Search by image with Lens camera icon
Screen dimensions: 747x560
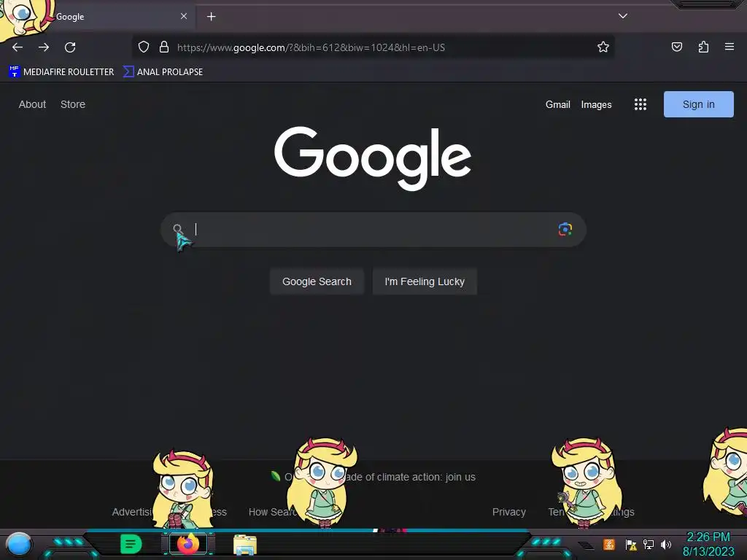coord(565,230)
